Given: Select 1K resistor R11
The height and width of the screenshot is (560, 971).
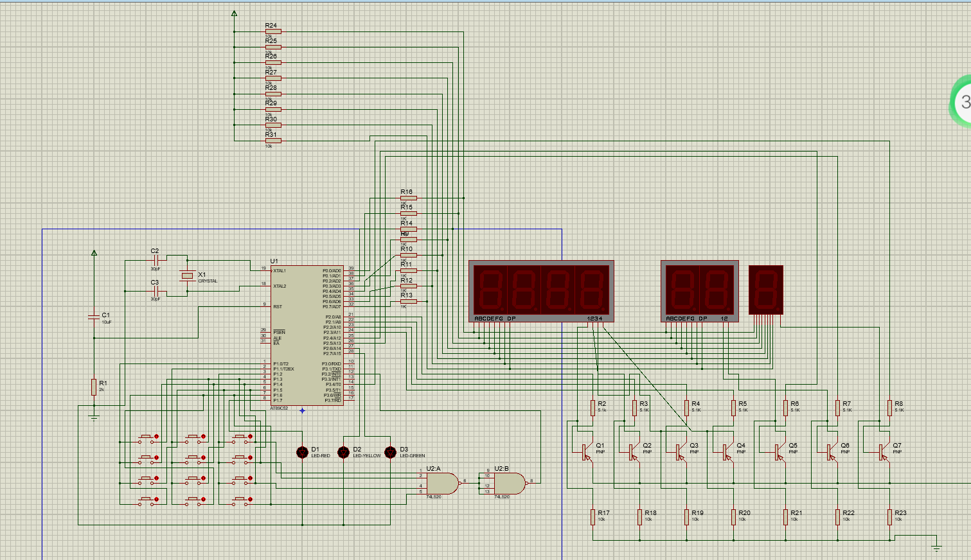Looking at the screenshot, I should pos(409,270).
